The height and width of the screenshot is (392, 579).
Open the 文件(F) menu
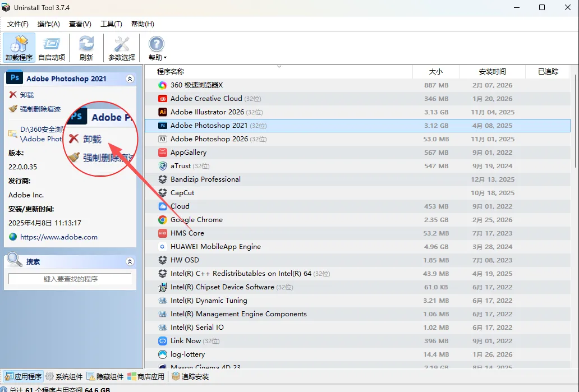[x=18, y=24]
